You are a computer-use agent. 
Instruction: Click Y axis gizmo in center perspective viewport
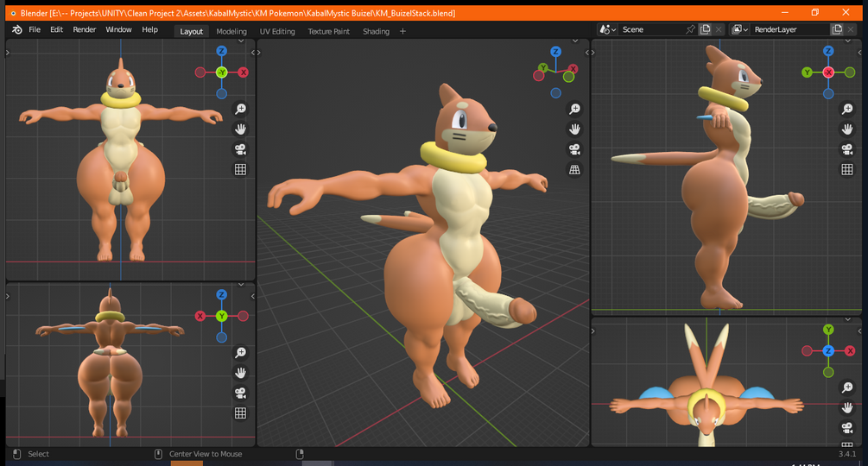pyautogui.click(x=543, y=68)
